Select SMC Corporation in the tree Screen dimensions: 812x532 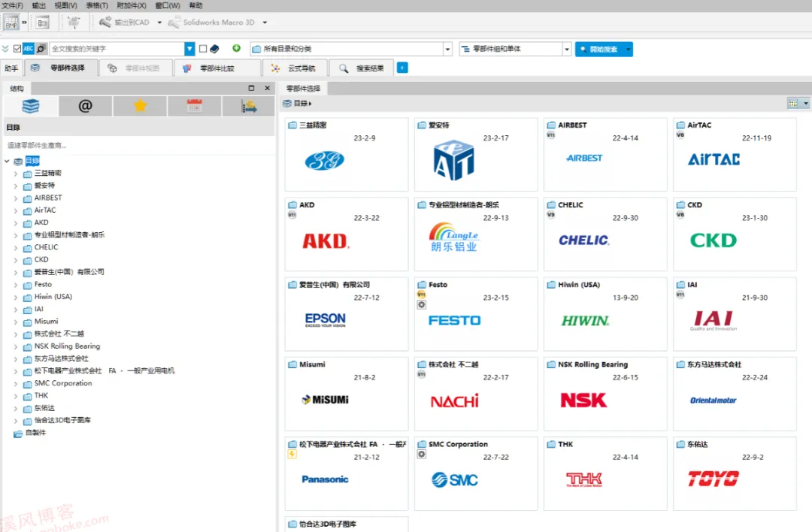point(63,383)
